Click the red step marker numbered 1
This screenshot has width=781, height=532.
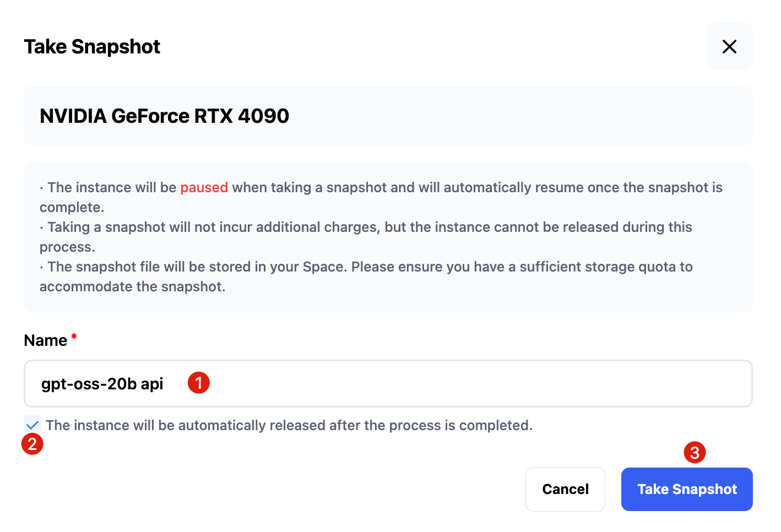[199, 383]
